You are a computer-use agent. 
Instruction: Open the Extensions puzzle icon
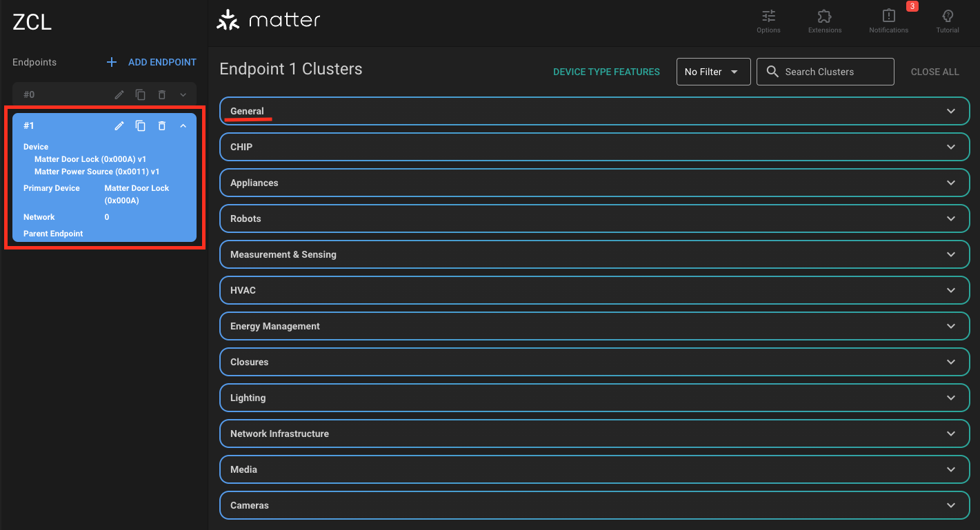[824, 21]
